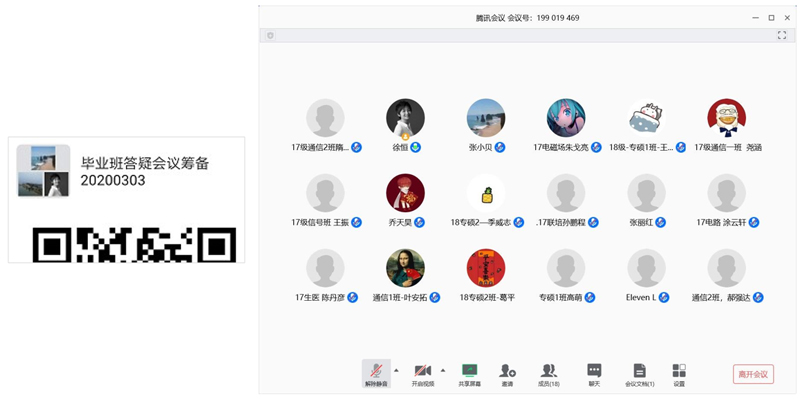This screenshot has height=399, width=800.
Task: Open 成员(18) members list
Action: tap(549, 374)
